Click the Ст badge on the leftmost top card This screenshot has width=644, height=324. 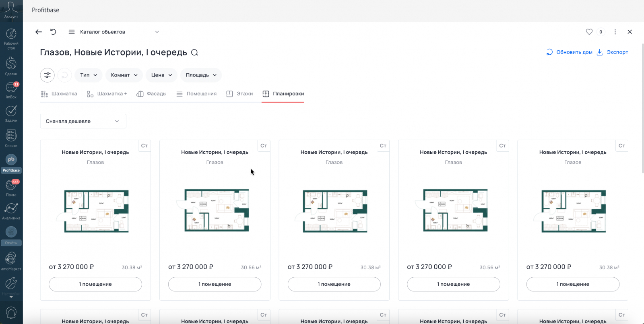click(x=144, y=146)
